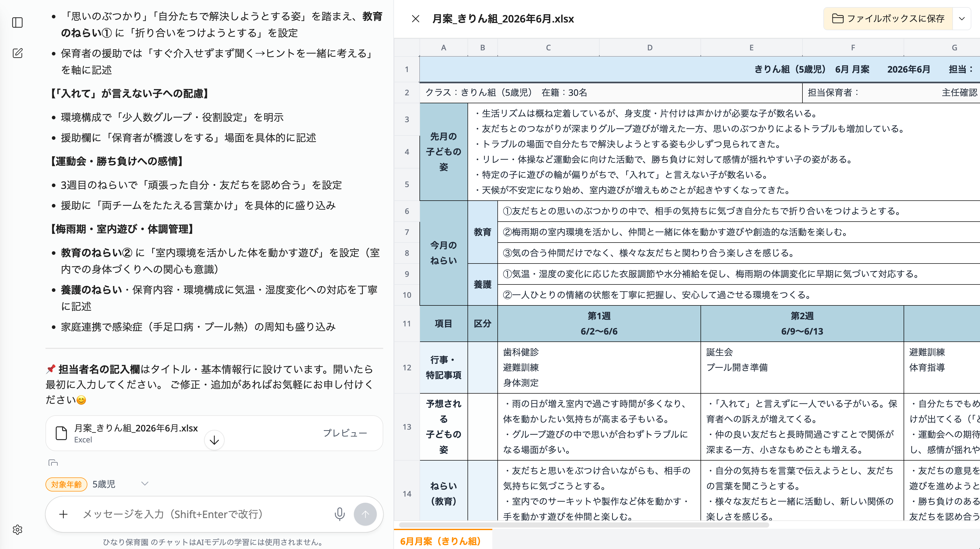
Task: Click the 第1週 6/2〜6/6 header cell
Action: coord(599,324)
